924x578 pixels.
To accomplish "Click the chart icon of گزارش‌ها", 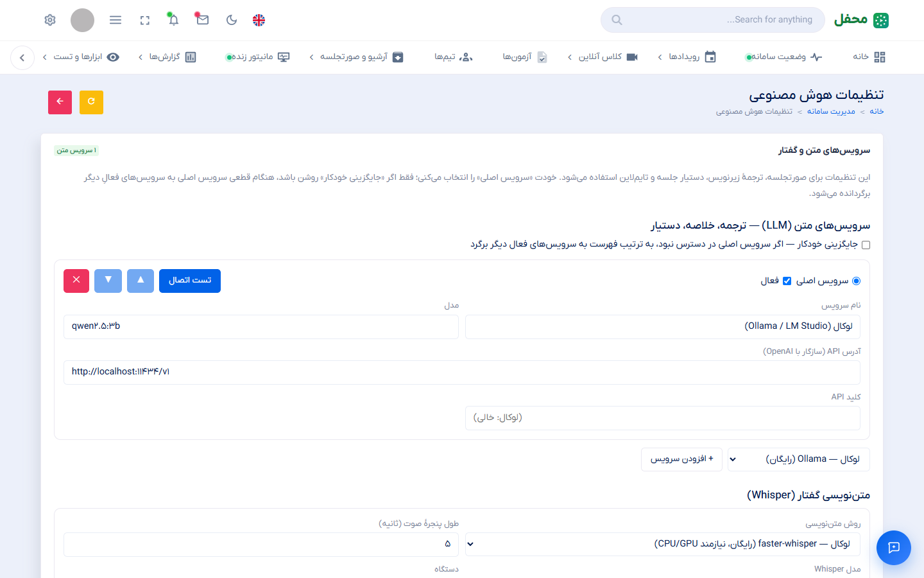I will [x=191, y=57].
